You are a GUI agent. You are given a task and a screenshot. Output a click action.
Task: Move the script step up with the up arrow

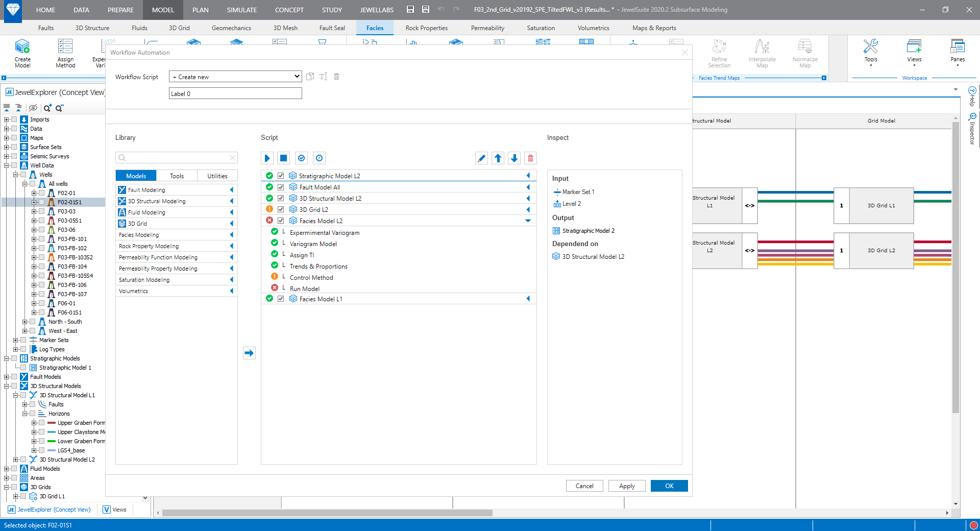coord(498,158)
